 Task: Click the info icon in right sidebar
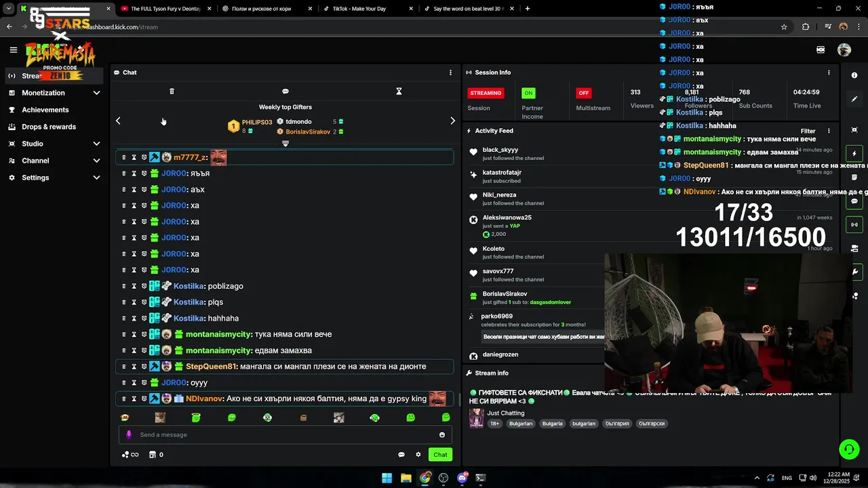coord(854,75)
